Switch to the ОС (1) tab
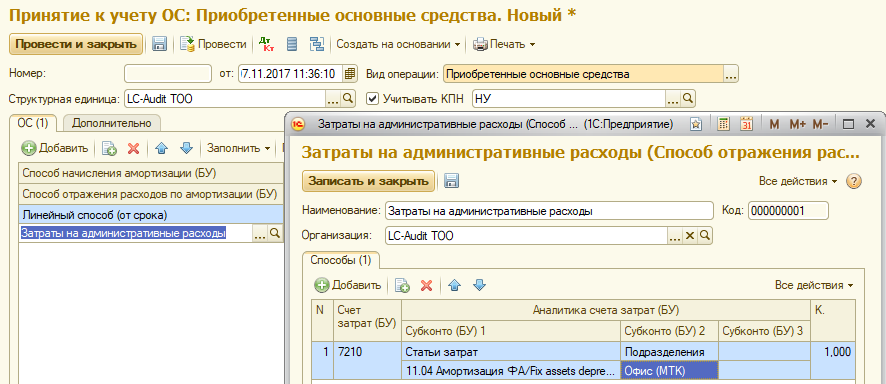This screenshot has width=886, height=384. click(33, 123)
